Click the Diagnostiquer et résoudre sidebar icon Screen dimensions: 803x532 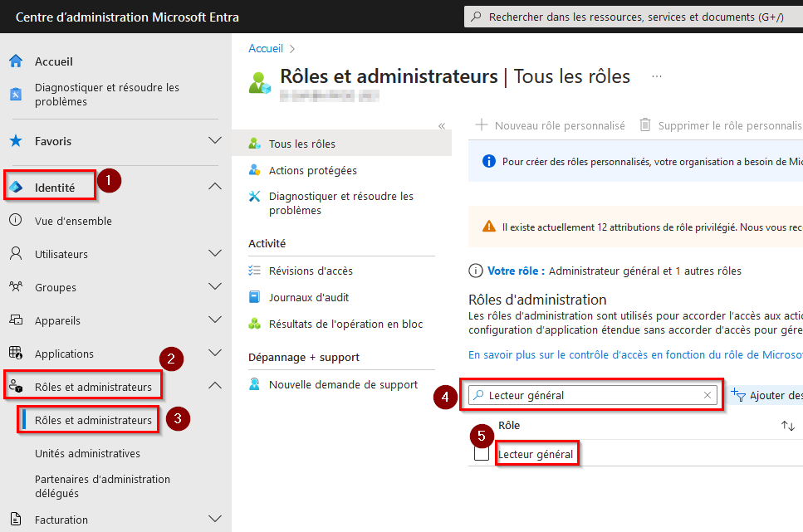16,95
